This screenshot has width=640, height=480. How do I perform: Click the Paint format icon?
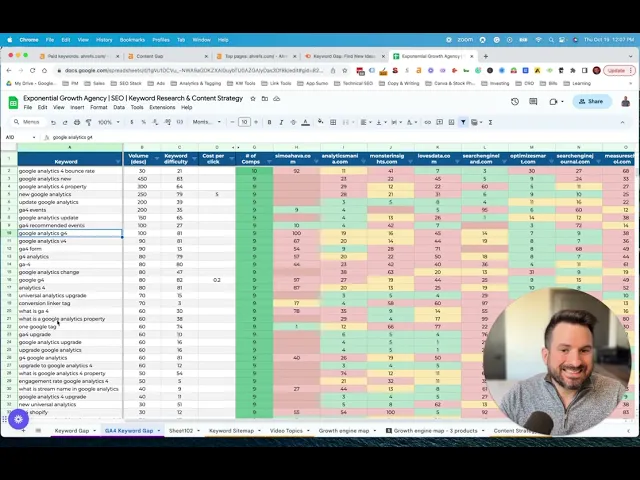[x=89, y=122]
